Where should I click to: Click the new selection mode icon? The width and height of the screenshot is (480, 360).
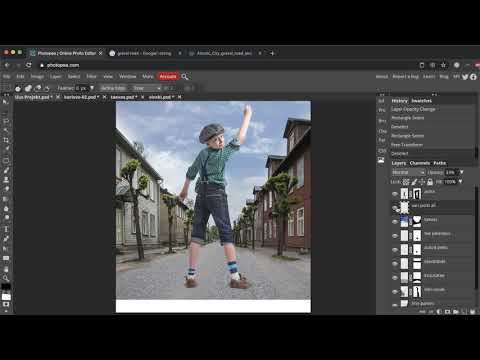pos(18,88)
